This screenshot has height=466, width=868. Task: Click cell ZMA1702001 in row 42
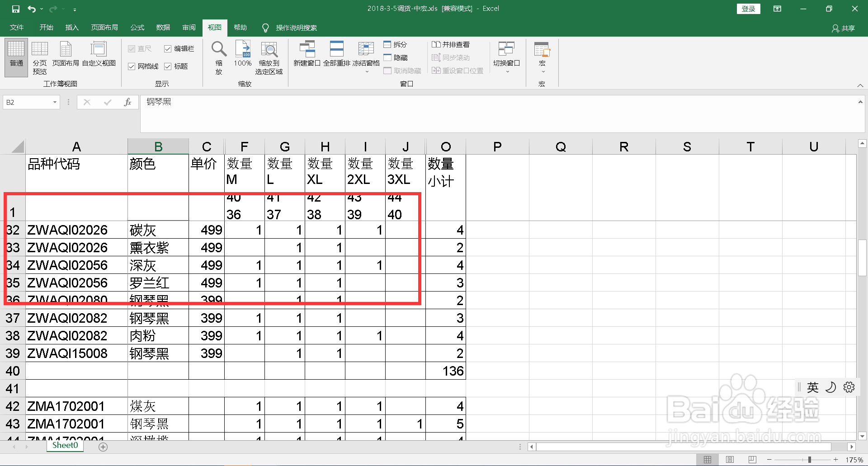[x=76, y=406]
